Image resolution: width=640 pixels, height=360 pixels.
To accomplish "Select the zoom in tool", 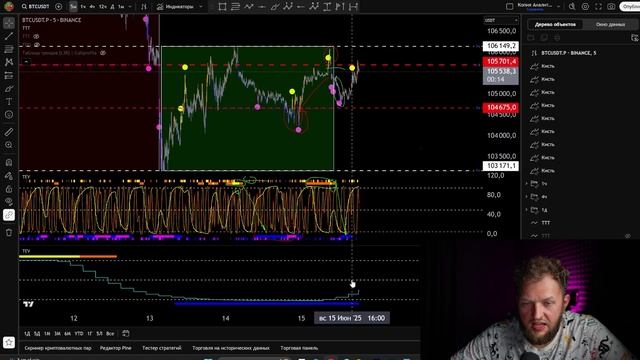I will pyautogui.click(x=9, y=145).
